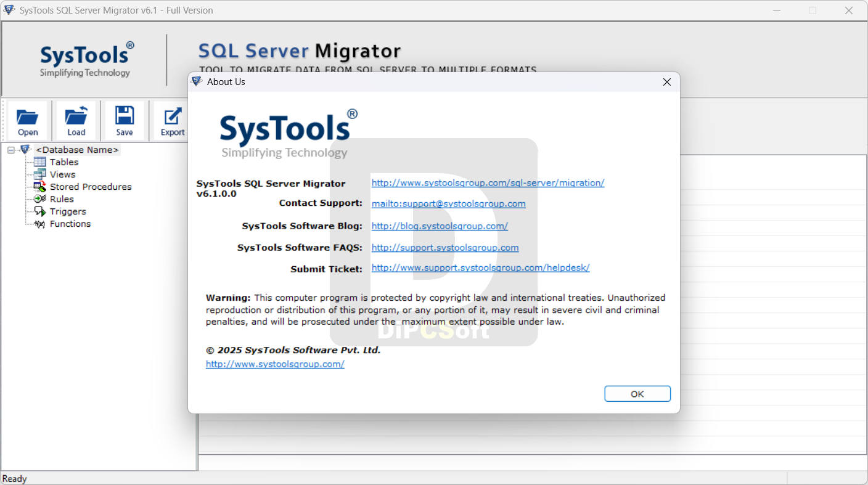The height and width of the screenshot is (485, 868).
Task: Open the helpdesk Submit Ticket link
Action: [x=481, y=267]
